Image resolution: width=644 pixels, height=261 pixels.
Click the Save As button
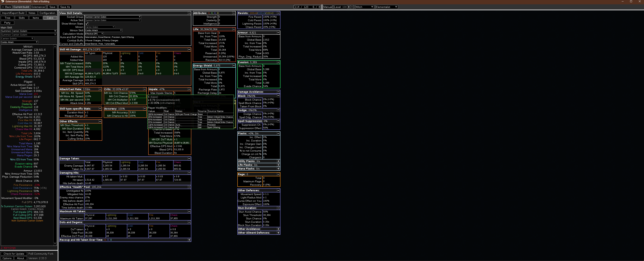[x=65, y=7]
